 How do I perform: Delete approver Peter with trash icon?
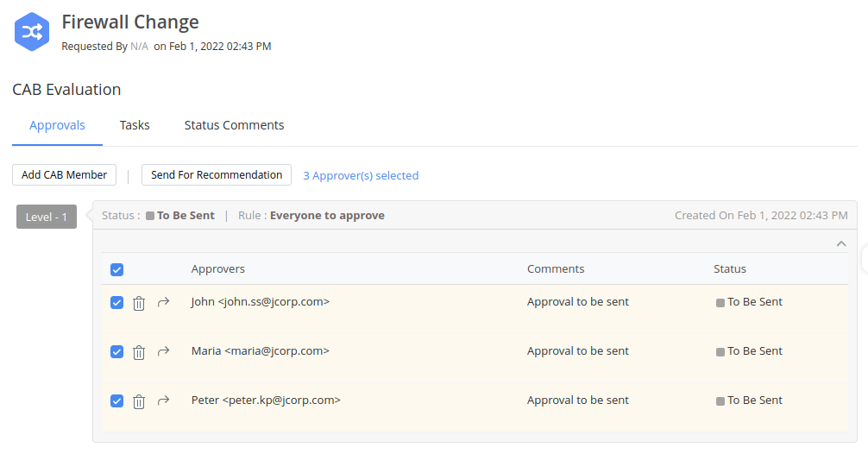point(139,401)
